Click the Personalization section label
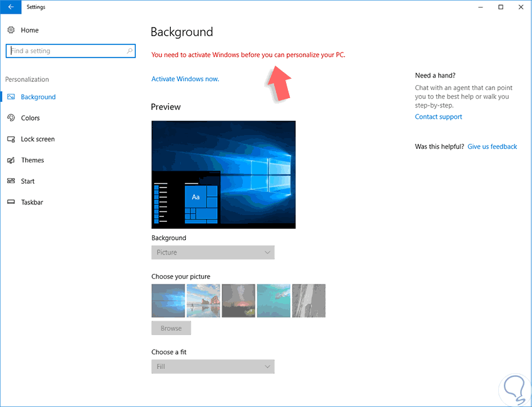 tap(27, 79)
